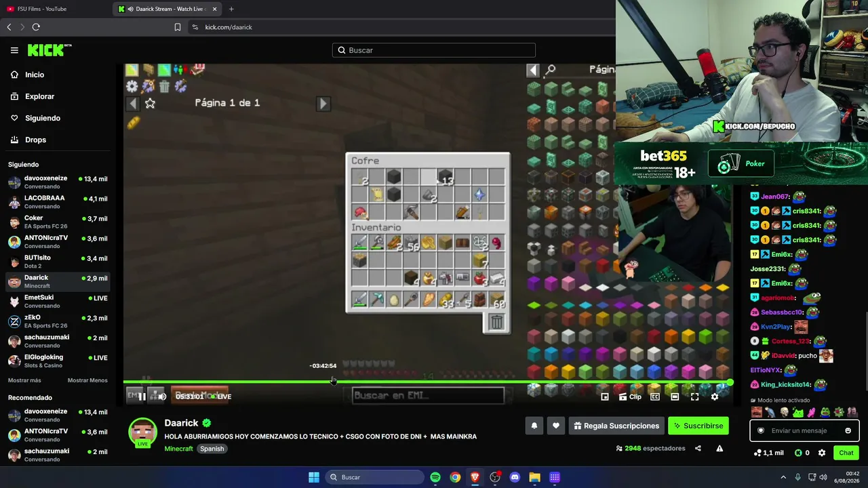Screen dimensions: 868x488
Task: Click the Spanish language tag
Action: [212, 449]
